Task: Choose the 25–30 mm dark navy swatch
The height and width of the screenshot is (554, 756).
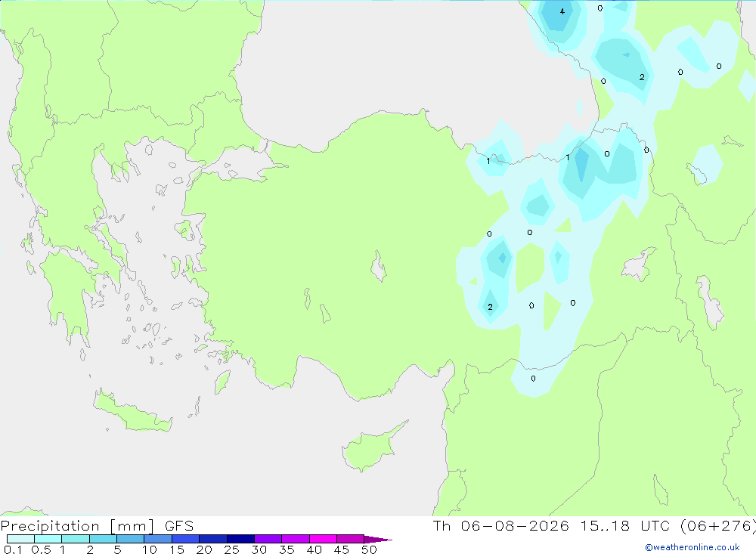Action: coord(240,539)
